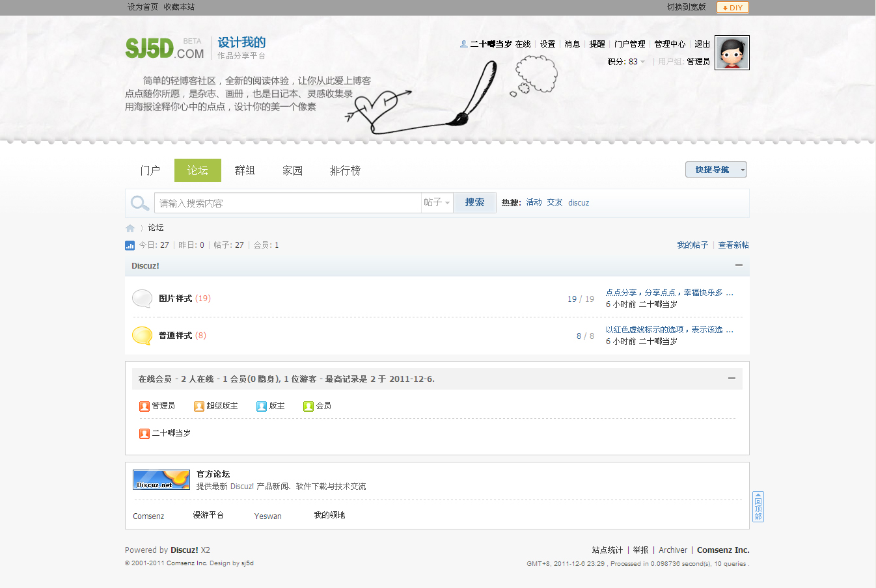The image size is (876, 588).
Task: Click hot search term 交友
Action: (554, 202)
